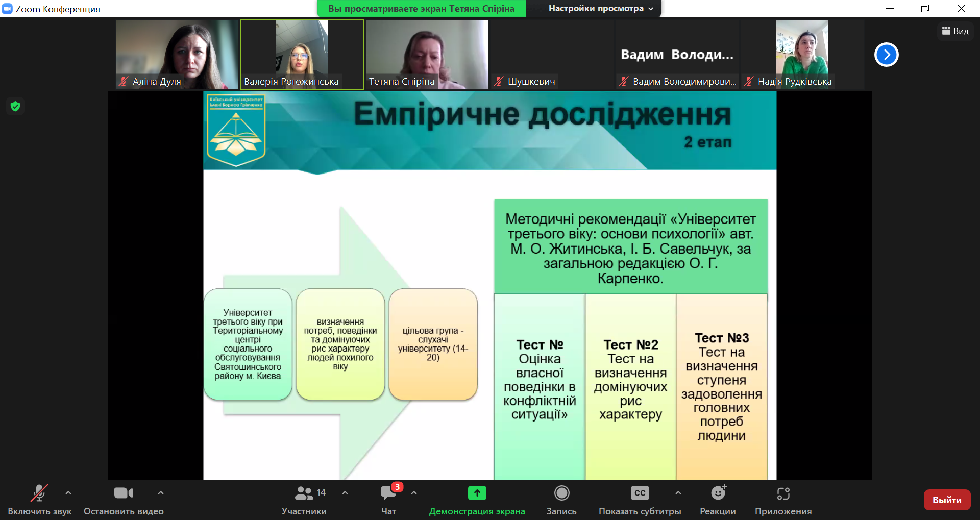
Task: Select Валерія Рогожинська's video thumbnail
Action: [x=302, y=54]
